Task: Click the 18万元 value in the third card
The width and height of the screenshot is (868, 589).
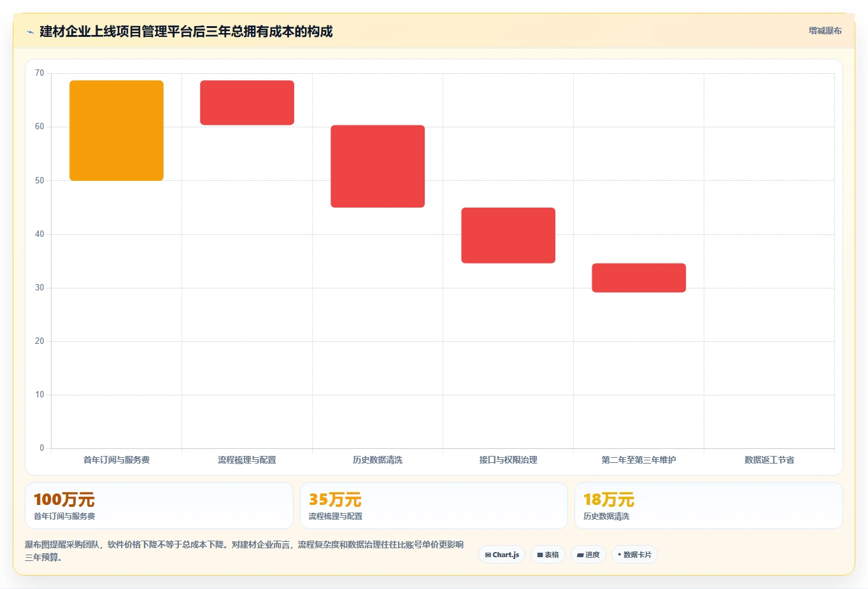Action: coord(609,500)
